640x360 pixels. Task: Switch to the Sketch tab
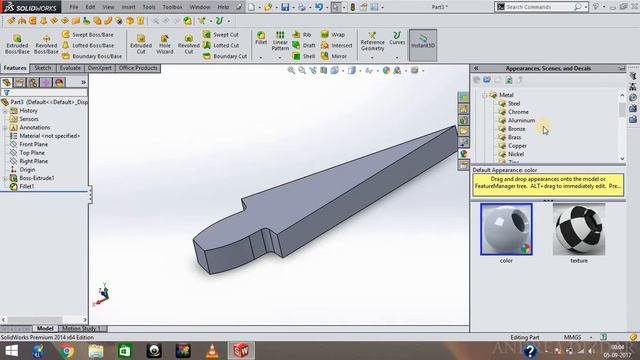(42, 68)
